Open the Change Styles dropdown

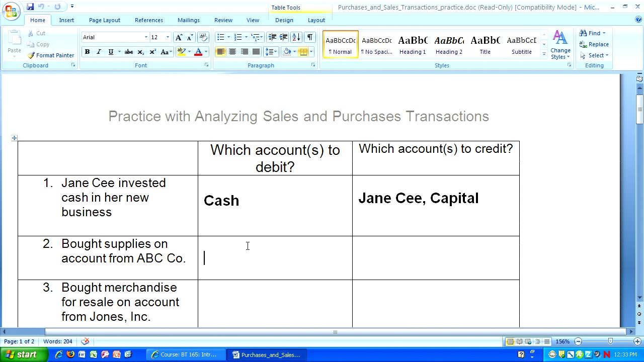(560, 45)
